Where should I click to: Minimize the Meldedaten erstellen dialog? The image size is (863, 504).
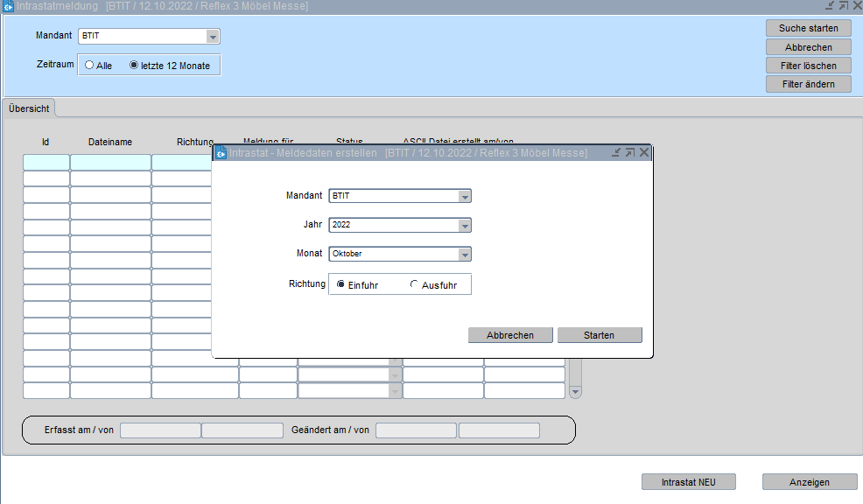[616, 152]
